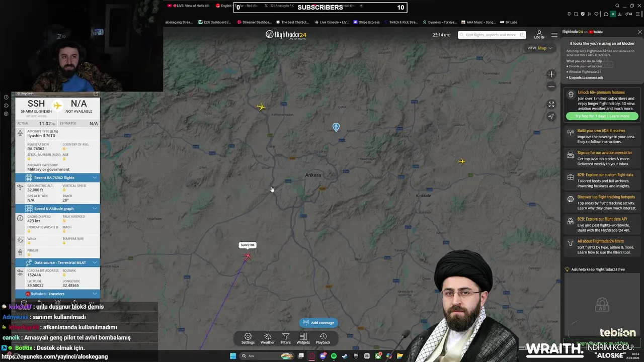
Task: Click locked True Airspeed padlock
Action: 64,221
